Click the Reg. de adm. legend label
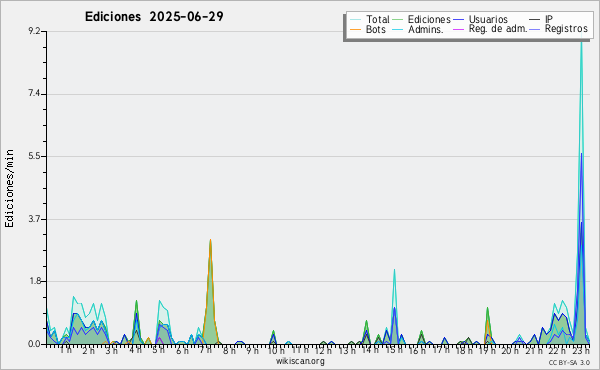This screenshot has width=600, height=370. [x=498, y=29]
